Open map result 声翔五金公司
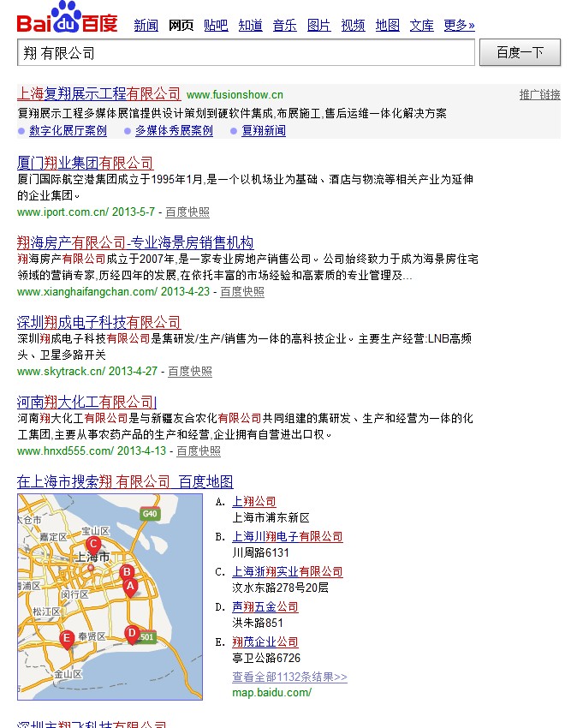This screenshot has width=571, height=728. pos(265,607)
